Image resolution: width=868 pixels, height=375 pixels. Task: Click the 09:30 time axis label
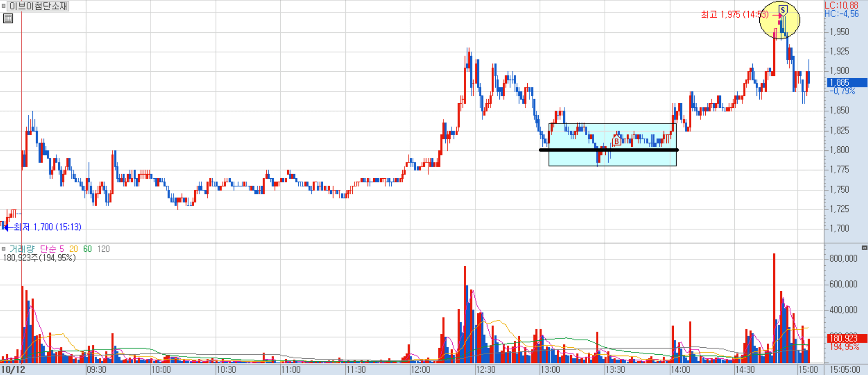97,369
